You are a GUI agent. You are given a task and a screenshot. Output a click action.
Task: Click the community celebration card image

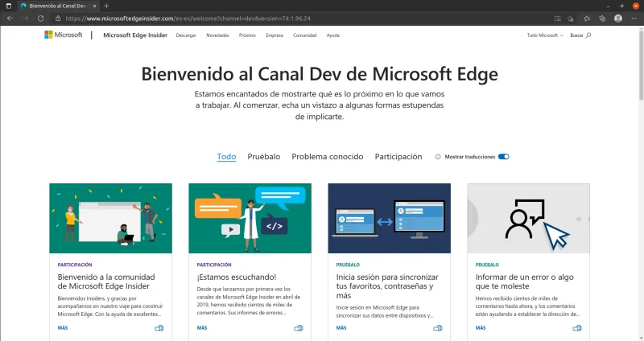point(110,218)
